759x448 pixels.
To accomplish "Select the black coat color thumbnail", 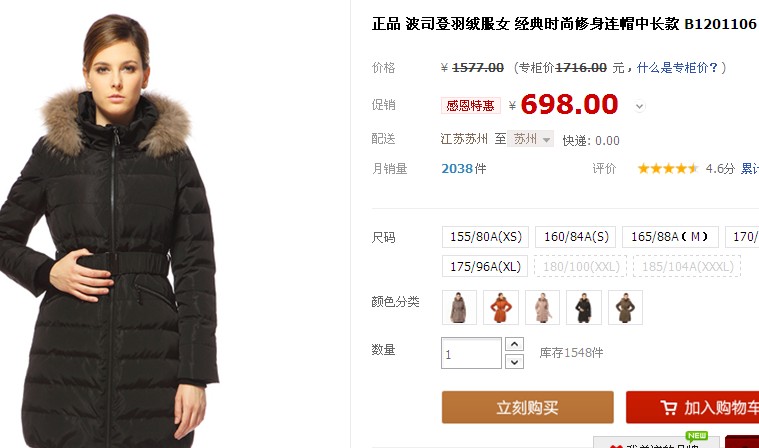I will (x=584, y=307).
